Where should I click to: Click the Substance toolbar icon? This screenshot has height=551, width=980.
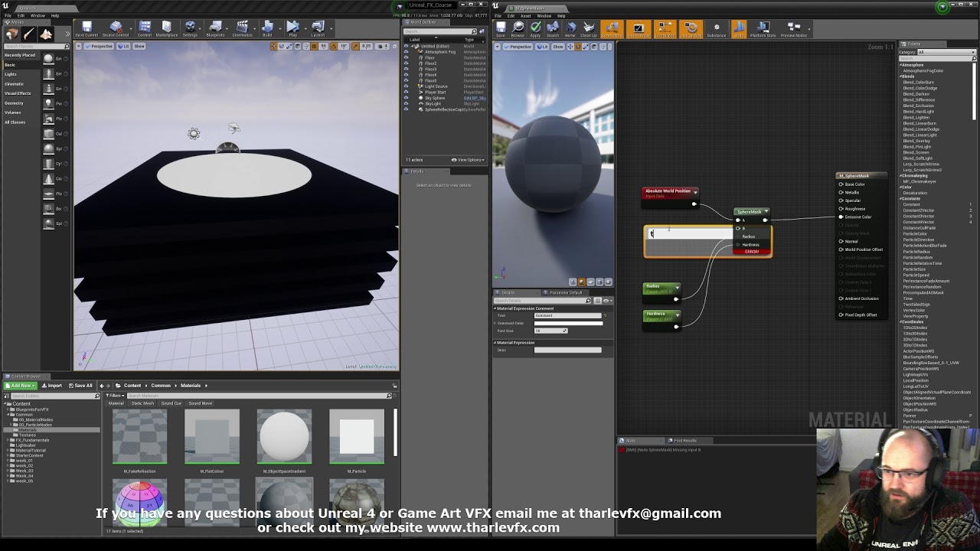point(716,29)
